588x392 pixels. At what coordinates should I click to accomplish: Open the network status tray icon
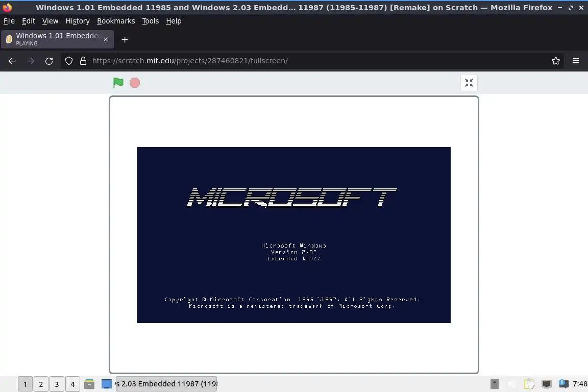pyautogui.click(x=547, y=384)
